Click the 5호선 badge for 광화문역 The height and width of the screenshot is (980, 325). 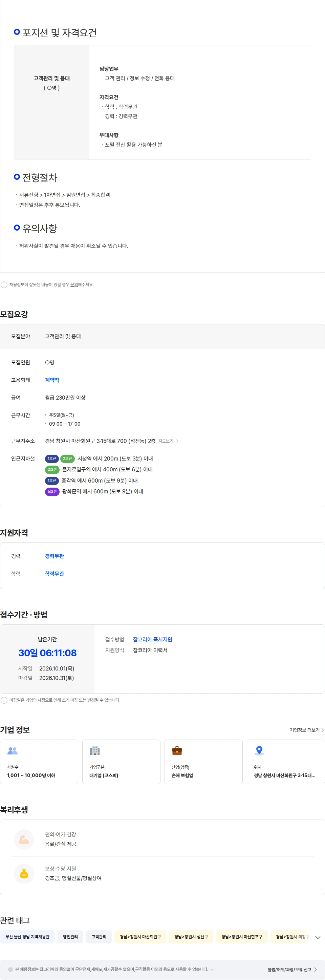[x=52, y=491]
